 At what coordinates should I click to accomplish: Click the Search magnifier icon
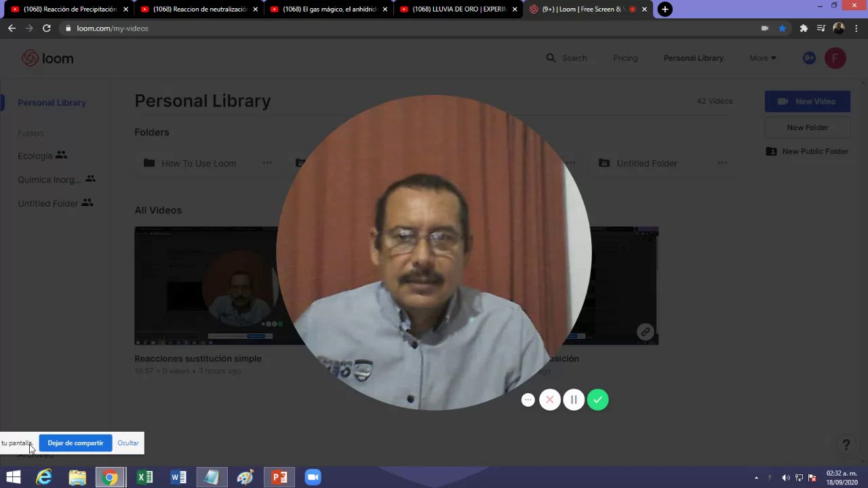point(551,58)
